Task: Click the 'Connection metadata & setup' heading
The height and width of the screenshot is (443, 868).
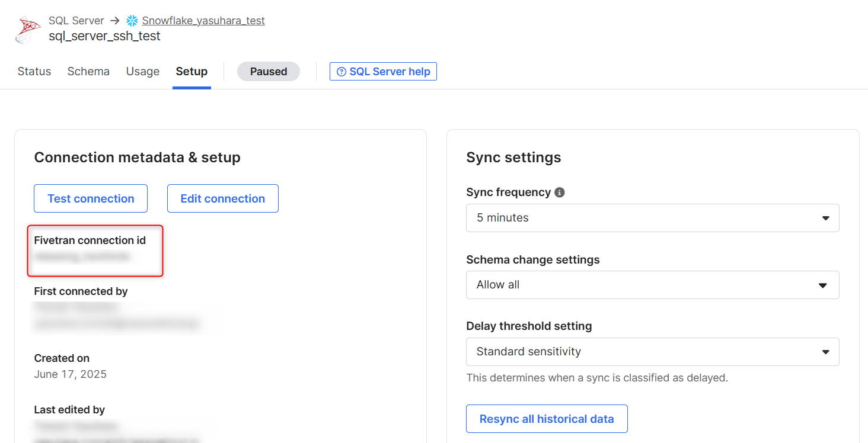Action: tap(137, 158)
